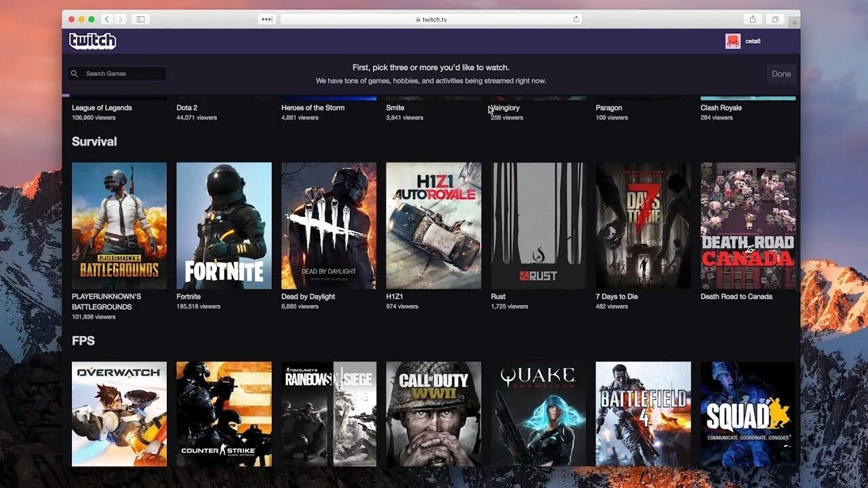This screenshot has height=488, width=868.
Task: Show all tabs overview button
Action: point(775,20)
